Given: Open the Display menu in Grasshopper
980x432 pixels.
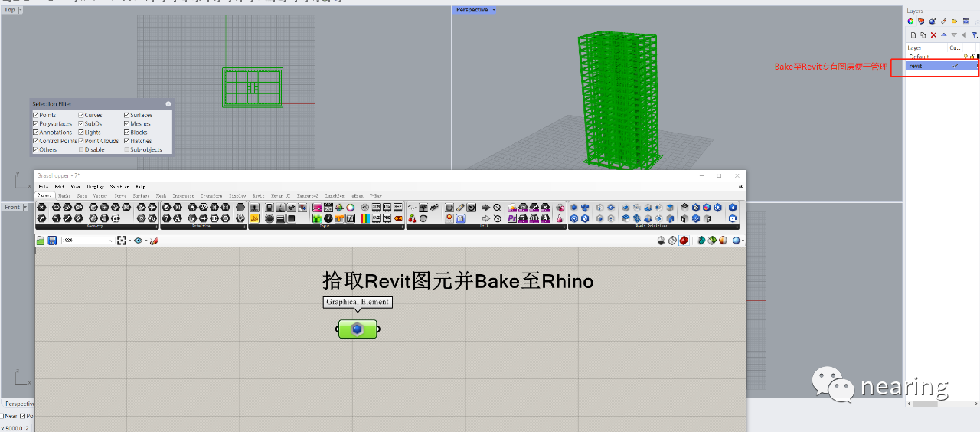Looking at the screenshot, I should [96, 187].
